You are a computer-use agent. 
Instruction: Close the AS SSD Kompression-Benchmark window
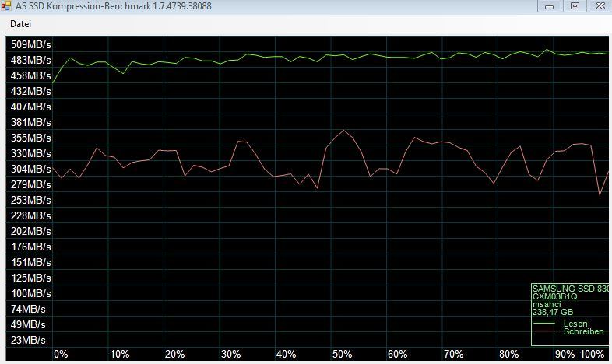pyautogui.click(x=600, y=6)
